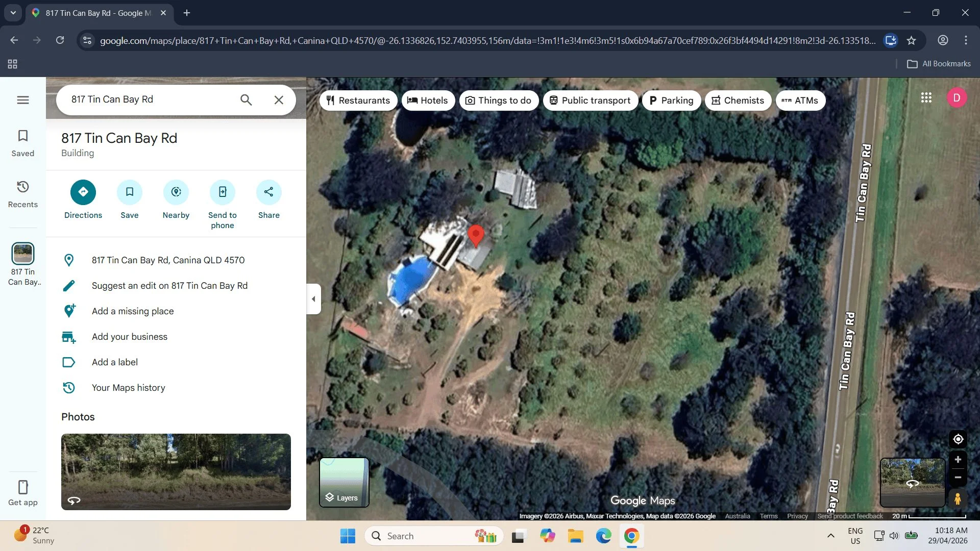Search Nearby this place

(x=176, y=200)
